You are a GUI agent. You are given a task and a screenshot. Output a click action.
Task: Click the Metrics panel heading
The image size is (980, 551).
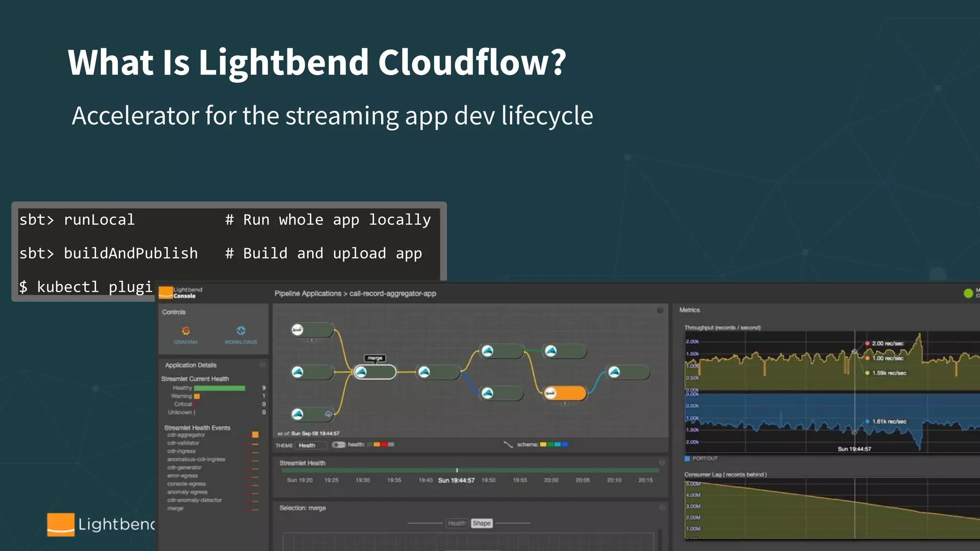point(690,310)
